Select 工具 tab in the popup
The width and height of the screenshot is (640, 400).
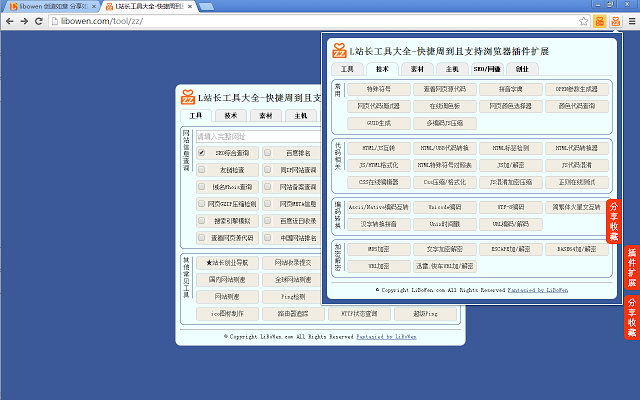click(x=347, y=69)
